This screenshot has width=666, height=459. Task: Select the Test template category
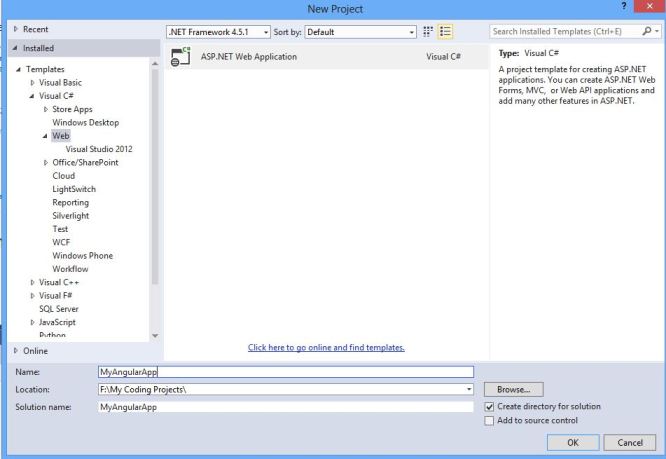(x=60, y=229)
